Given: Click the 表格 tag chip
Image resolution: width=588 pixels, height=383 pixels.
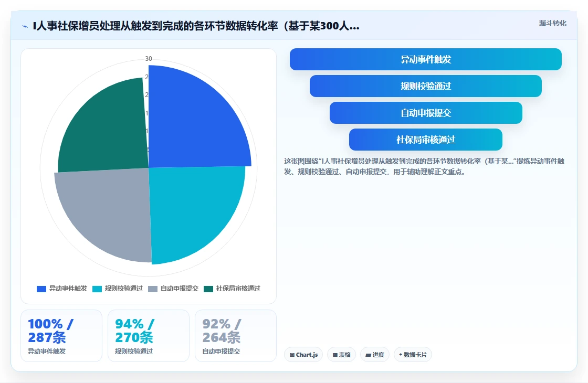Looking at the screenshot, I should pos(342,355).
